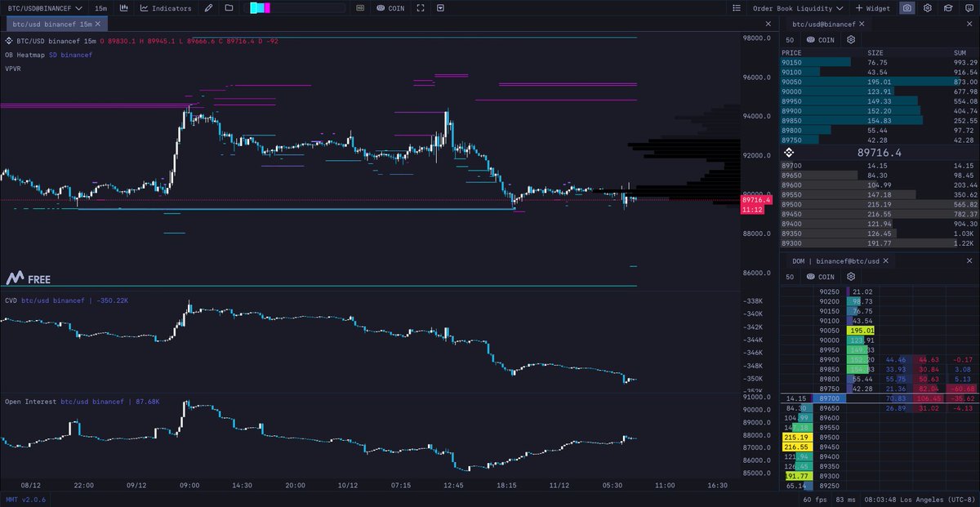The image size is (980, 507).
Task: Click the SUM column header in order book
Action: tap(960, 52)
